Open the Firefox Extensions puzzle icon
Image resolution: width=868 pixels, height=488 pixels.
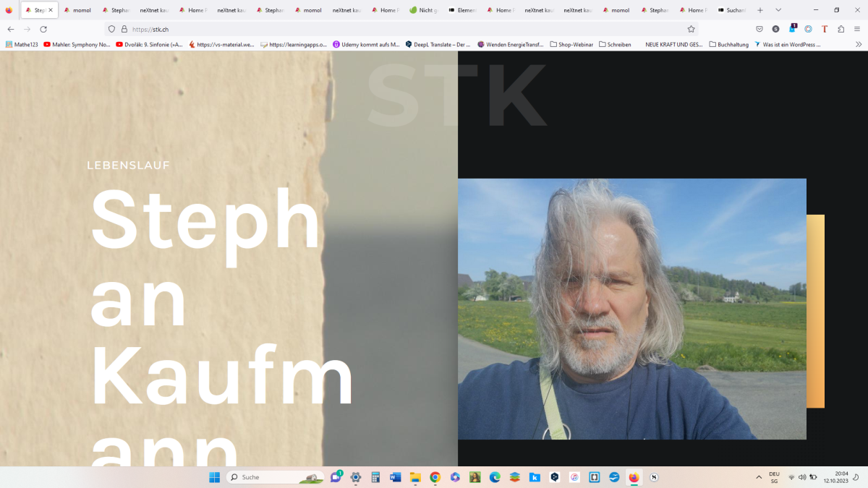coord(841,29)
